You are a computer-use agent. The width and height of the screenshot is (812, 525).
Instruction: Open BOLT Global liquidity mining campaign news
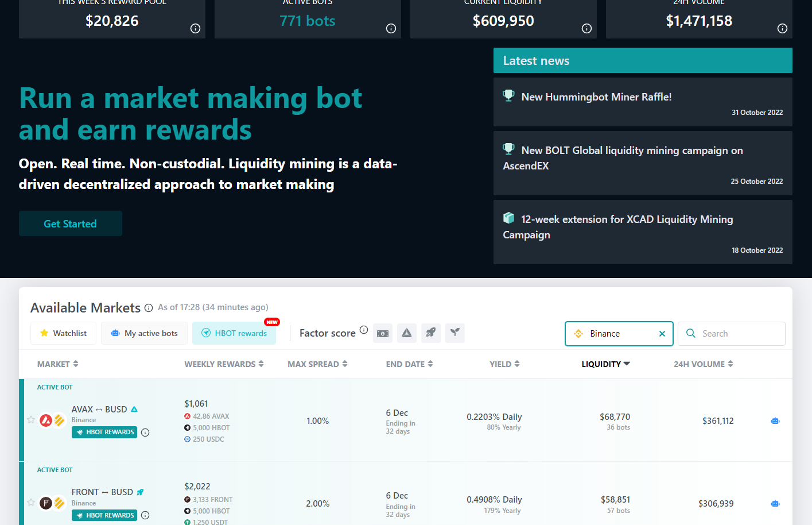[x=643, y=163]
